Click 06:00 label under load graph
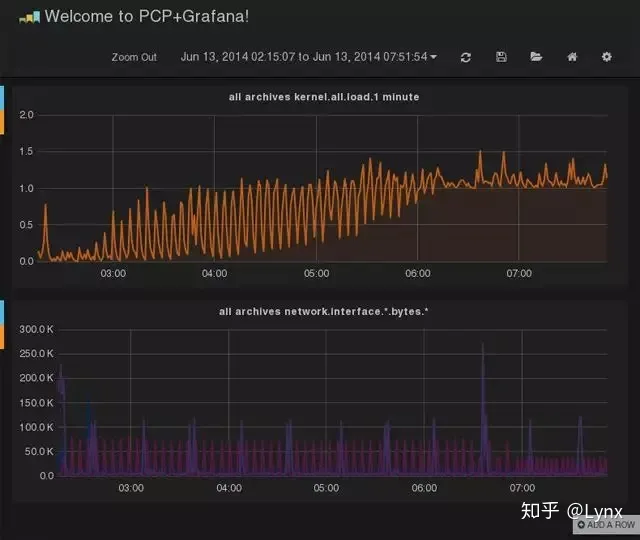The image size is (640, 540). click(418, 273)
